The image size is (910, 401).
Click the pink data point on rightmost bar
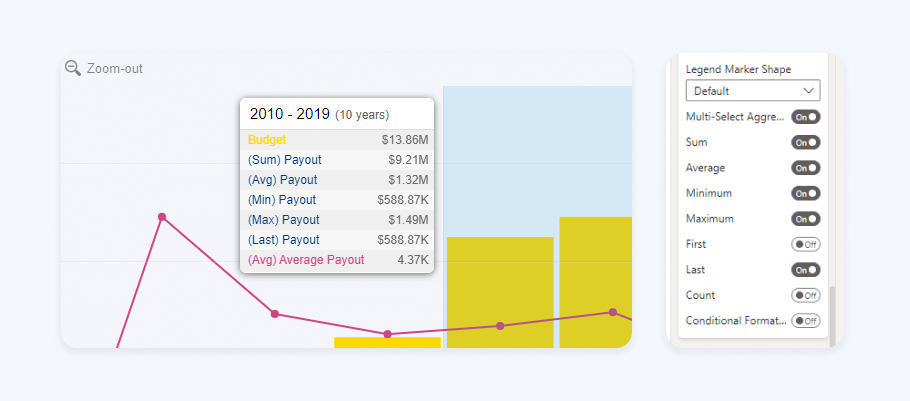[x=613, y=312]
